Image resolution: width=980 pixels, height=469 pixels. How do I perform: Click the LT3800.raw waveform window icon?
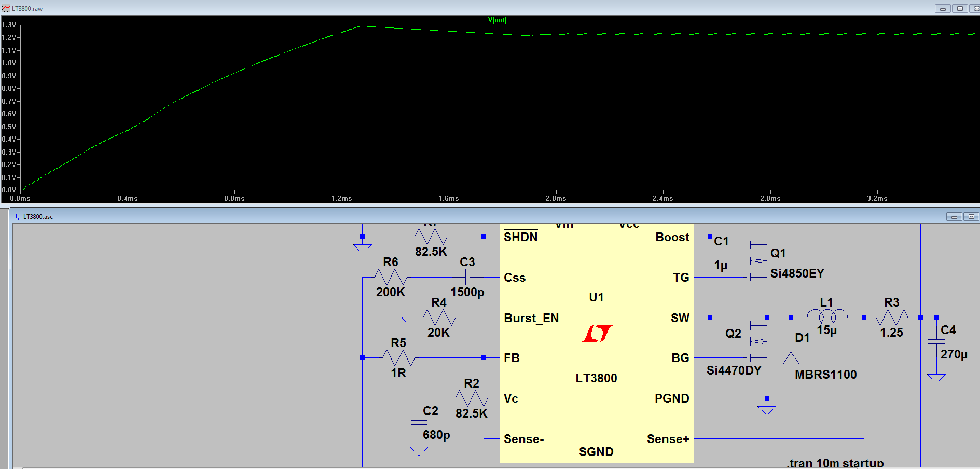coord(6,8)
